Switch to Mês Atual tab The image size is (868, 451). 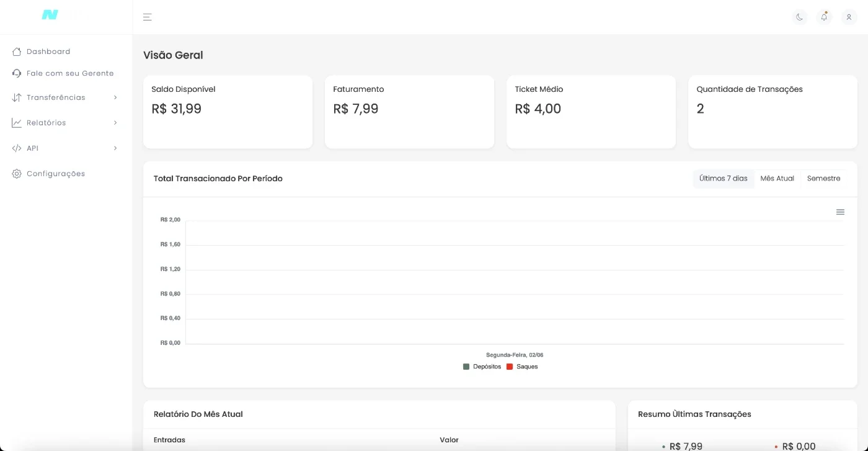(x=777, y=179)
